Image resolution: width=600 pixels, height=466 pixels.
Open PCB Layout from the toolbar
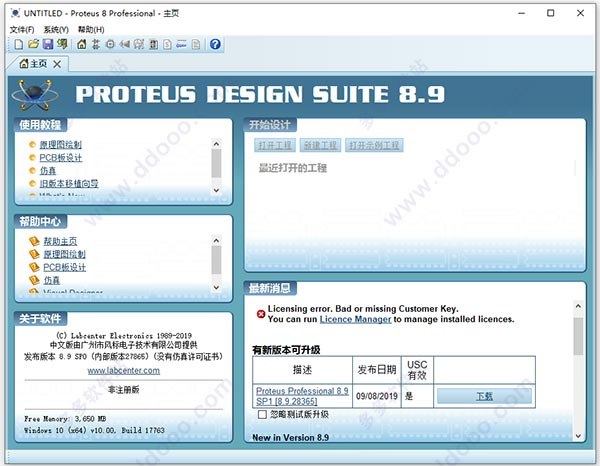[x=110, y=44]
